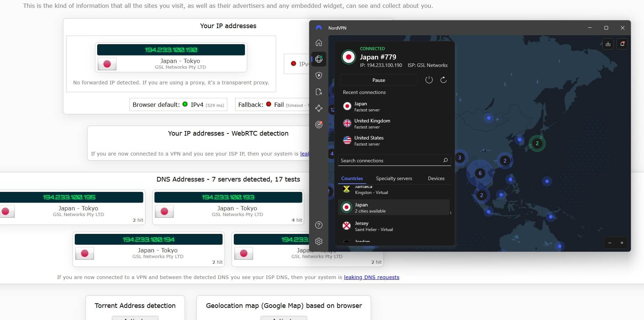Click DNS address 194.233.100.194
The height and width of the screenshot is (320, 644).
pyautogui.click(x=149, y=240)
